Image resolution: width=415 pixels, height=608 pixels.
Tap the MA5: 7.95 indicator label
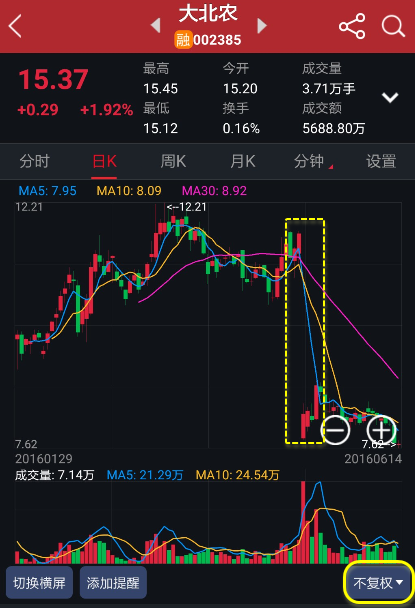47,191
